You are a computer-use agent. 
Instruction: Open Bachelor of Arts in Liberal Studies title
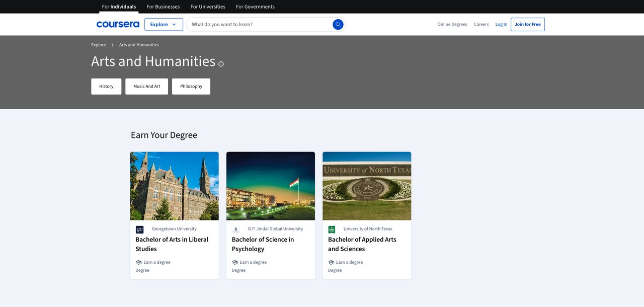pyautogui.click(x=172, y=244)
